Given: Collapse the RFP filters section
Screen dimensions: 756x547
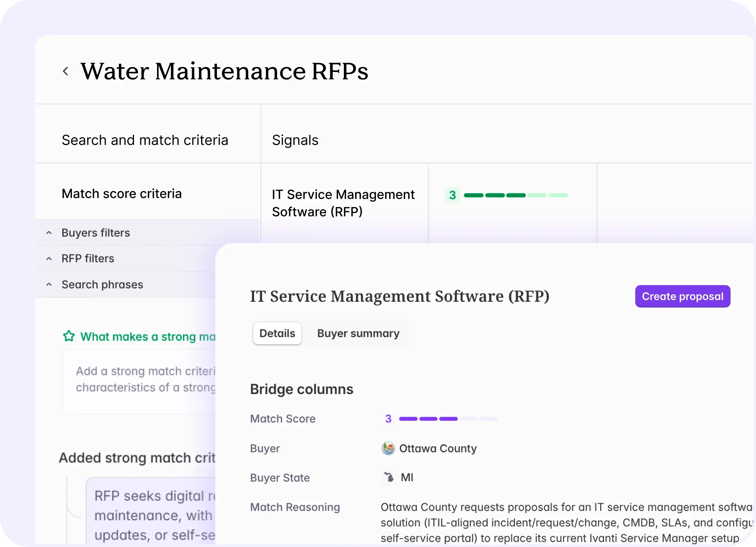Looking at the screenshot, I should (x=49, y=259).
